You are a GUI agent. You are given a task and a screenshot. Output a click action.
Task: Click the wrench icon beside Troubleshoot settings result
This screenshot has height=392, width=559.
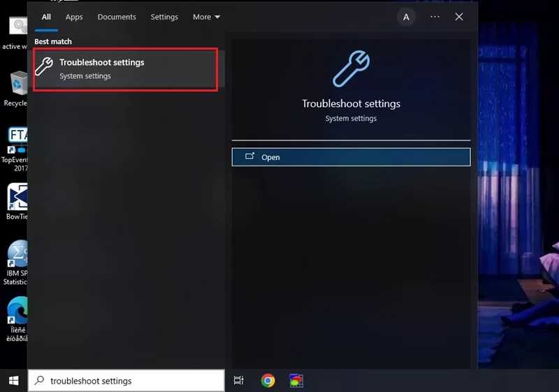[x=44, y=66]
